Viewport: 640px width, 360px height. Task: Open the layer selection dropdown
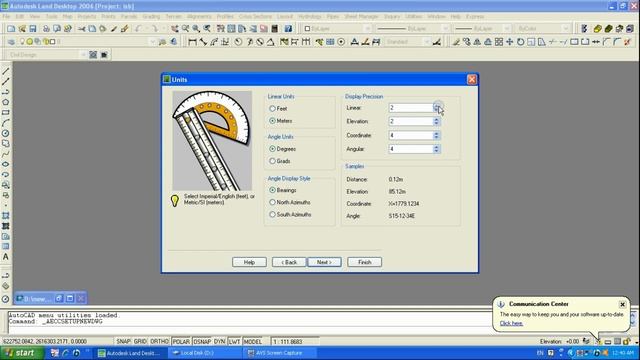pyautogui.click(x=152, y=42)
